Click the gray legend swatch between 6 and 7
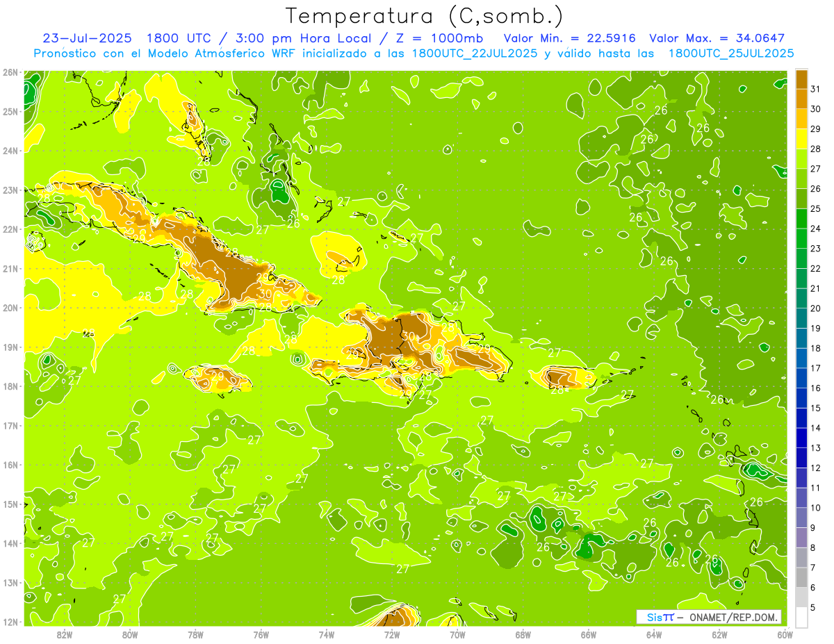The height and width of the screenshot is (644, 834). tap(801, 577)
